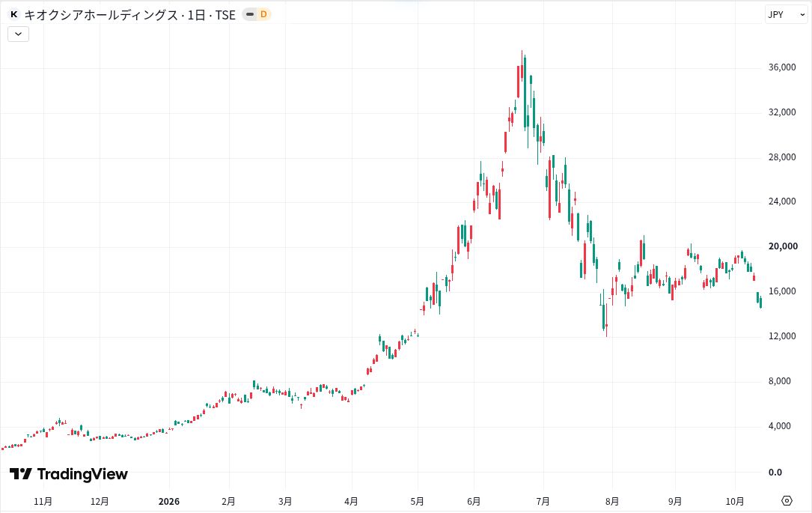This screenshot has height=513, width=812.
Task: Select the 2月 label on the time axis
Action: (228, 502)
